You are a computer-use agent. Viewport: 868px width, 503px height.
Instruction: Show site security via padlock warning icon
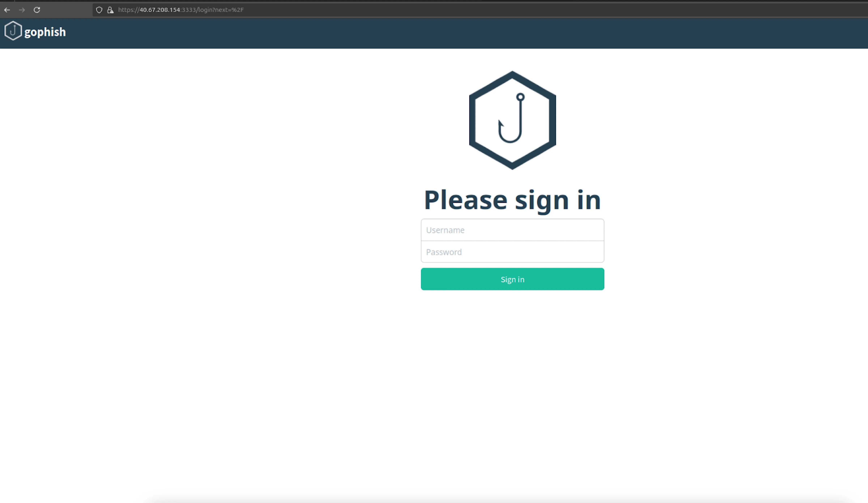[110, 10]
